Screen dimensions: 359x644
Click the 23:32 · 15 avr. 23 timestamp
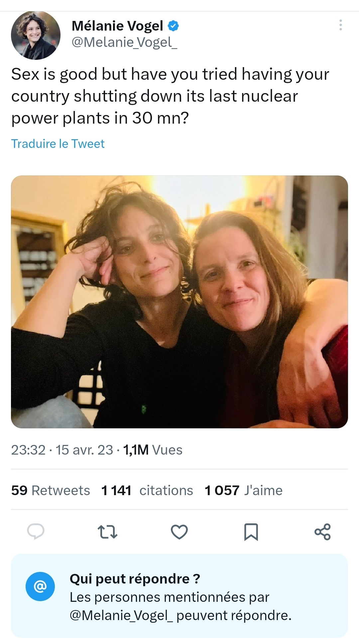[x=62, y=450]
